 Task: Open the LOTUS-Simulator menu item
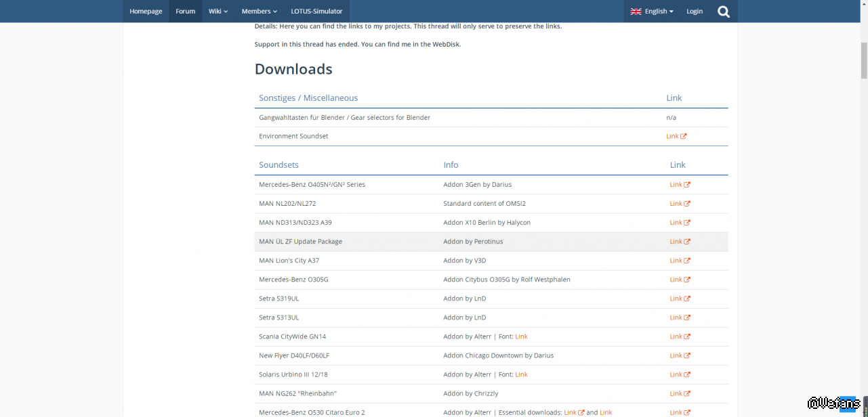316,12
